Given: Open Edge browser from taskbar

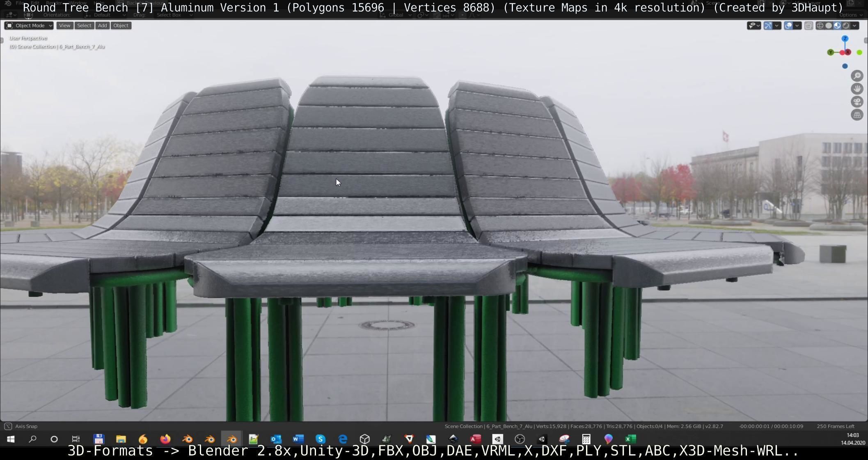Looking at the screenshot, I should [x=343, y=439].
